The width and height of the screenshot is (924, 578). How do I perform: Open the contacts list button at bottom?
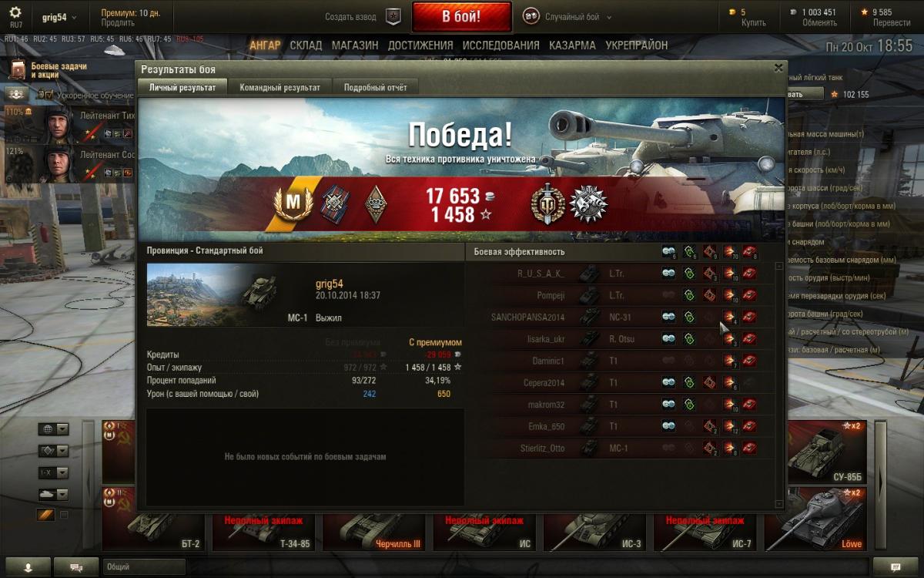point(28,566)
